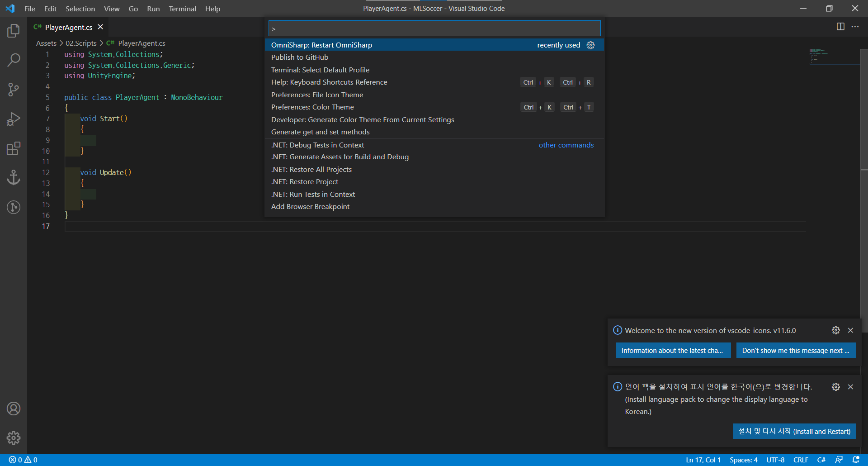The width and height of the screenshot is (868, 466).
Task: Open the Help menu
Action: [212, 9]
